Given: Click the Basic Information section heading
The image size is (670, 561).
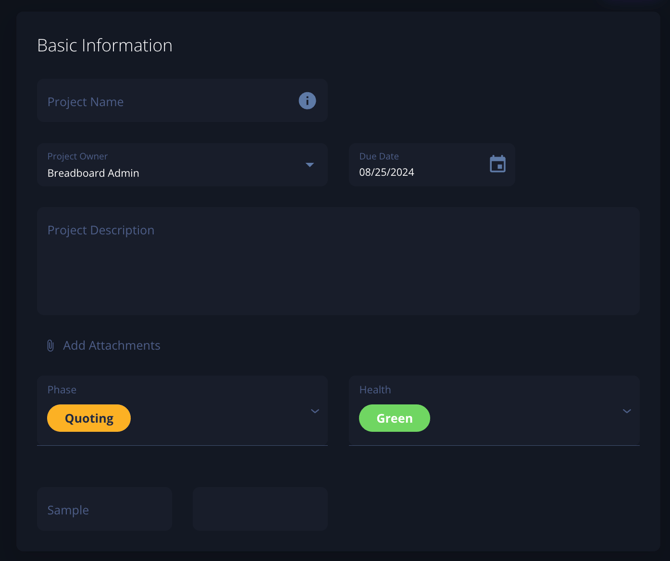Looking at the screenshot, I should (x=105, y=46).
